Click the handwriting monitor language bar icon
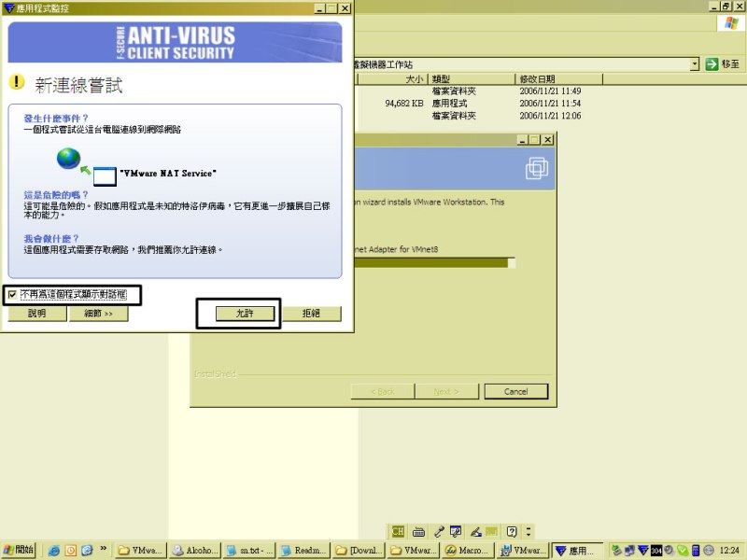Image resolution: width=747 pixels, height=560 pixels. pos(456,531)
